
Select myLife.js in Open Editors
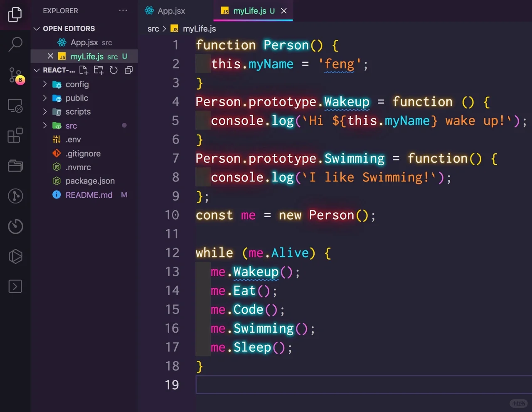pos(84,56)
